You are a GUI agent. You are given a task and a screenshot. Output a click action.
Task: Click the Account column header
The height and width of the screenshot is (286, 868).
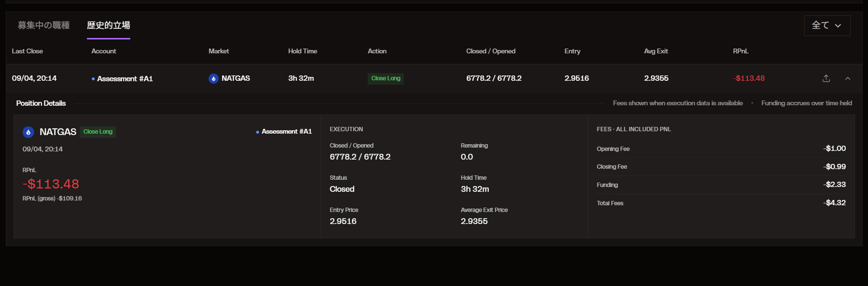[104, 51]
